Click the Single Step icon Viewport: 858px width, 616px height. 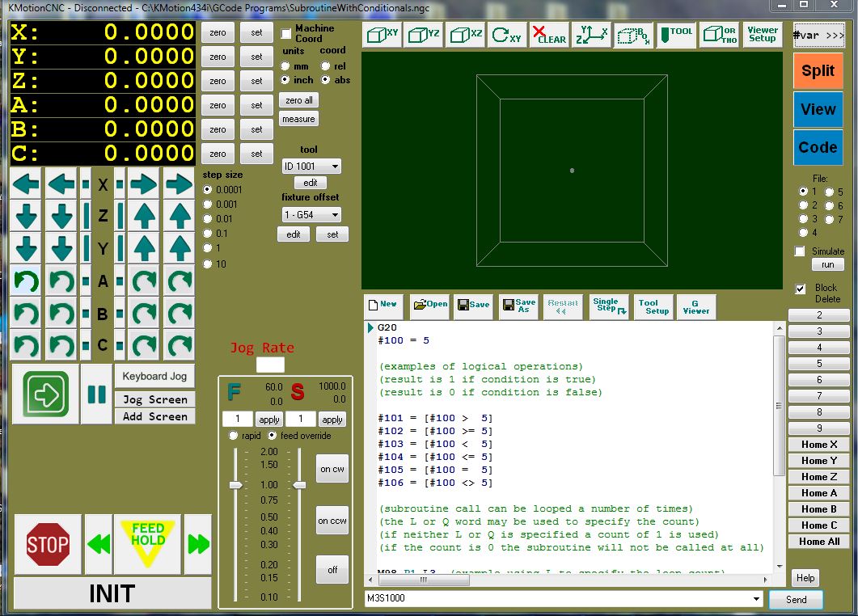(609, 306)
